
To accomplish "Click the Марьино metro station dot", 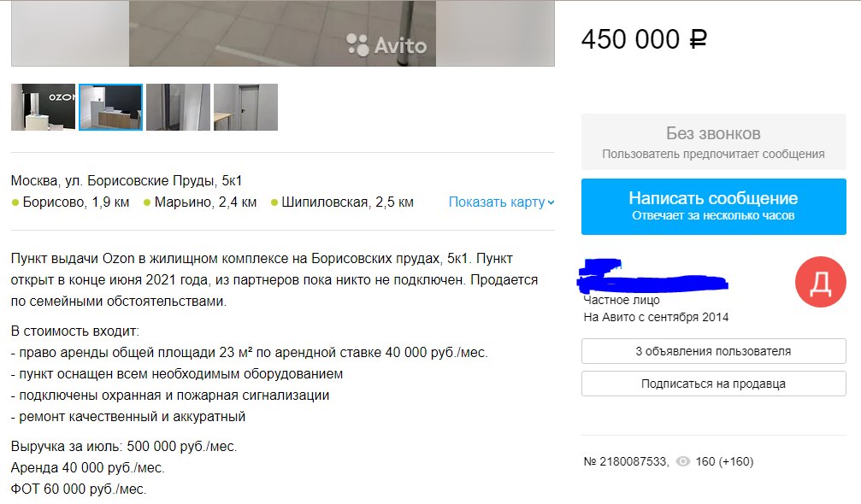I will coord(146,203).
